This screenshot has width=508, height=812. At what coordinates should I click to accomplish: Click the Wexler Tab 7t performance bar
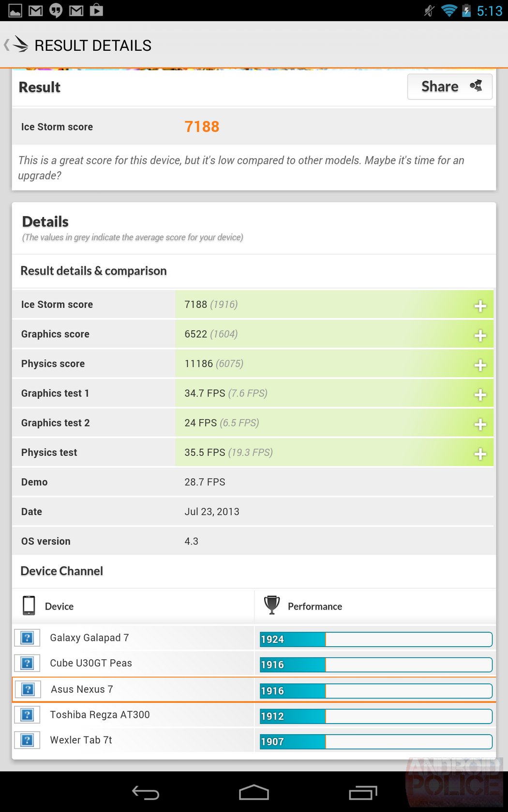pyautogui.click(x=375, y=741)
